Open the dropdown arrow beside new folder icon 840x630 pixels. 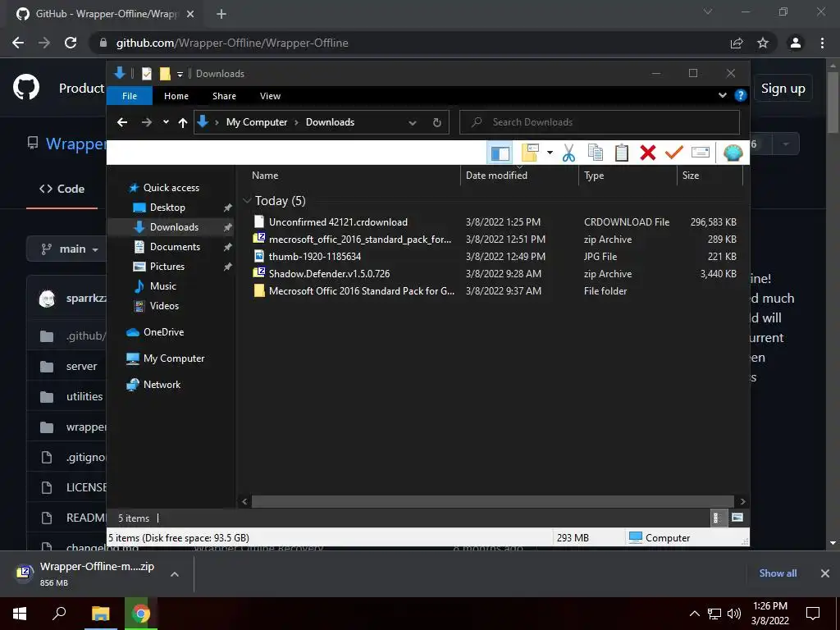coord(550,153)
